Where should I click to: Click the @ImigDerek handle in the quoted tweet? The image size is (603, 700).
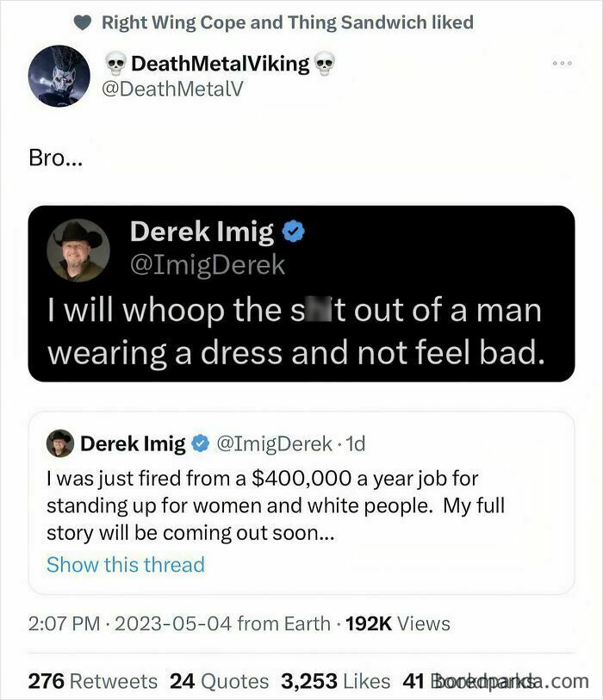point(274,443)
